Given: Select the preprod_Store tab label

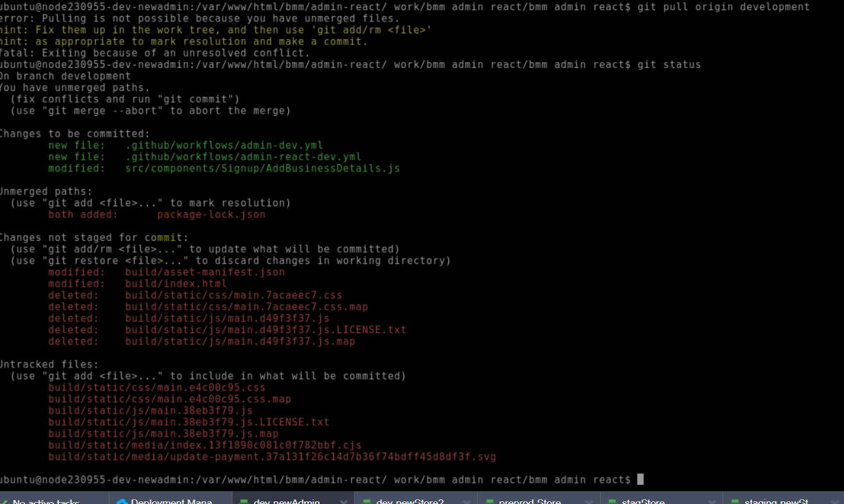Looking at the screenshot, I should tap(532, 502).
